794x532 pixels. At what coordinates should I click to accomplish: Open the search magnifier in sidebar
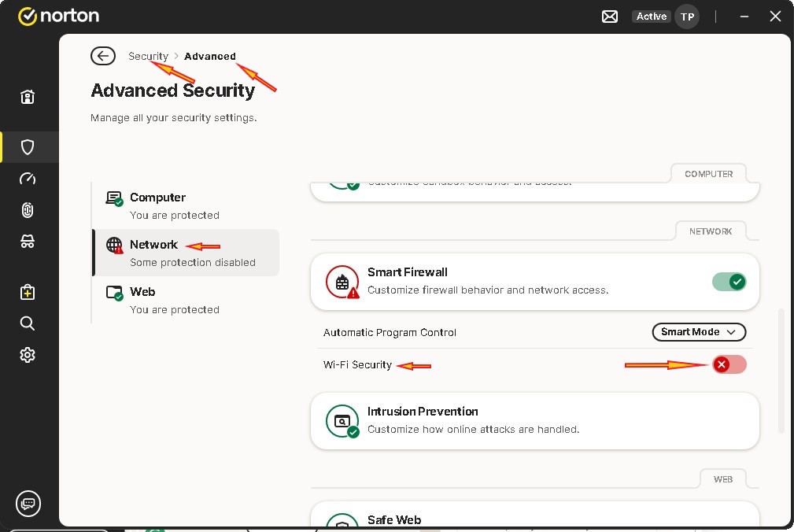pyautogui.click(x=28, y=323)
